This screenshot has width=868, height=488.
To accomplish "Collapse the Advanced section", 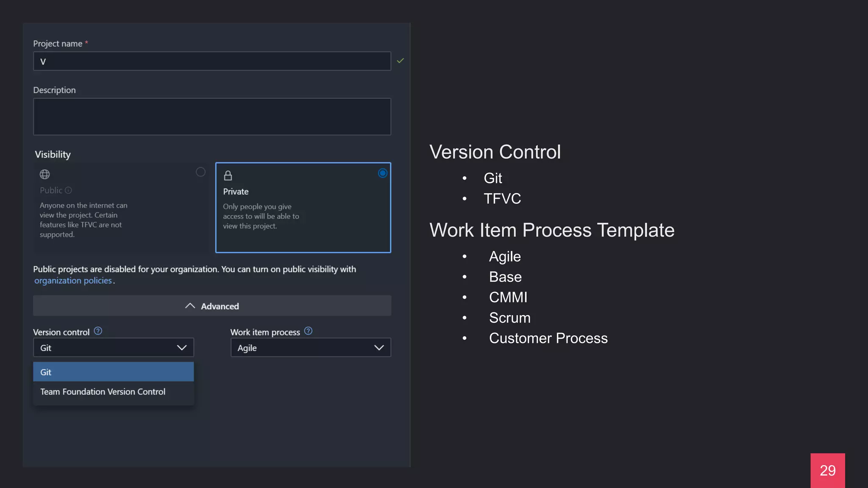I will [212, 306].
